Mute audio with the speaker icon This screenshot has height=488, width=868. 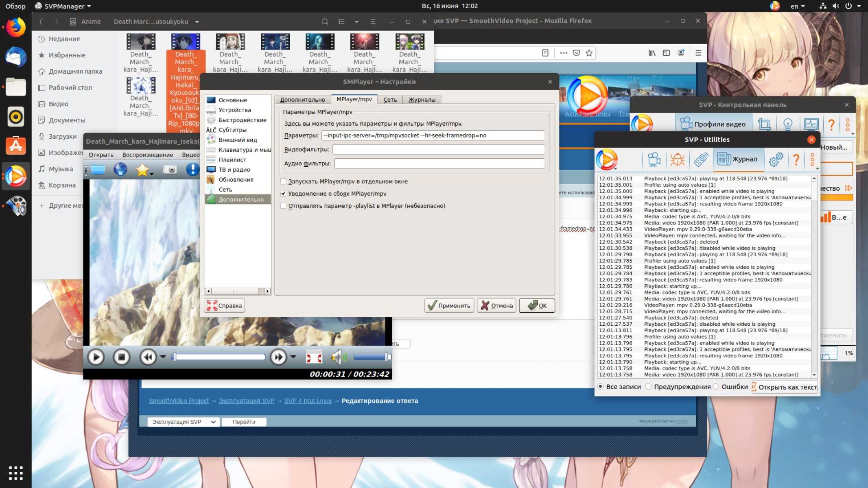[338, 357]
